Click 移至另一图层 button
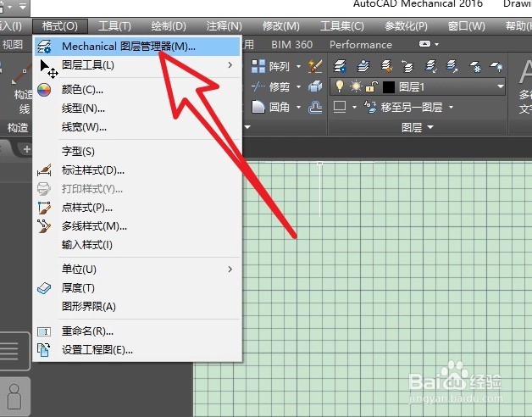 403,108
